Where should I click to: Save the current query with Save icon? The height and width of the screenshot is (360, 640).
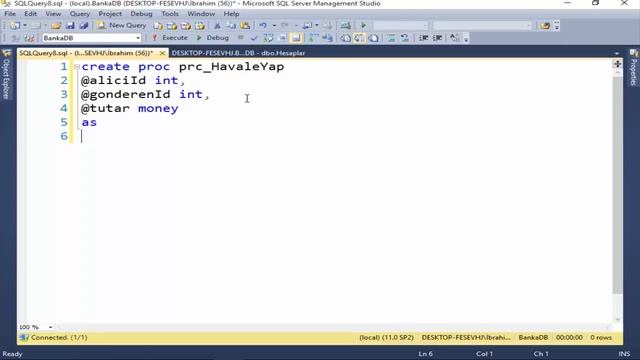70,25
